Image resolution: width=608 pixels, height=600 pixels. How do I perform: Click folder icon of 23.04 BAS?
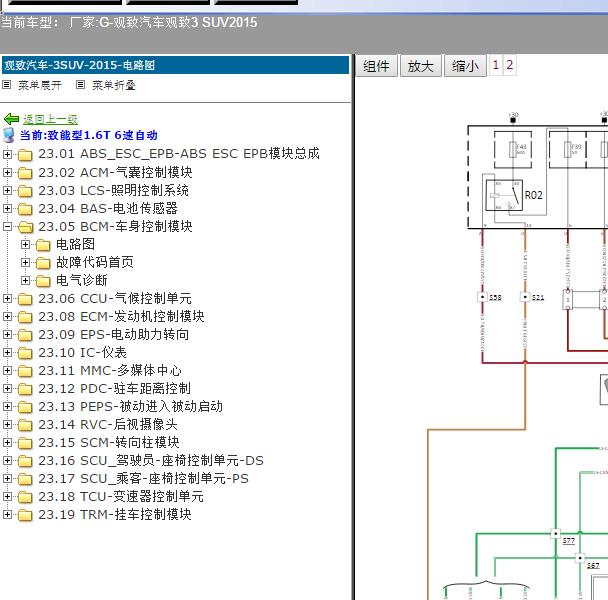tap(25, 209)
